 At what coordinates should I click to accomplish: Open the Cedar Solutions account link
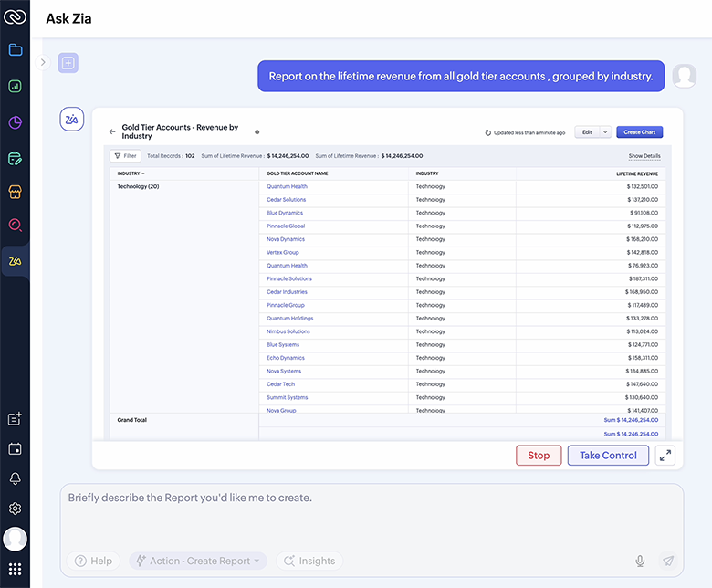pyautogui.click(x=286, y=199)
